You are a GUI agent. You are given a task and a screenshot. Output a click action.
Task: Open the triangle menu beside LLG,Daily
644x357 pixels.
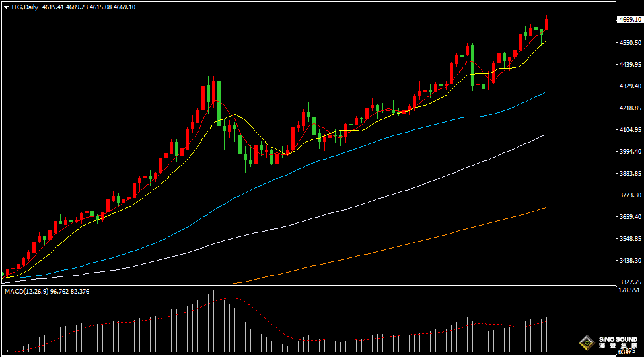pyautogui.click(x=6, y=7)
